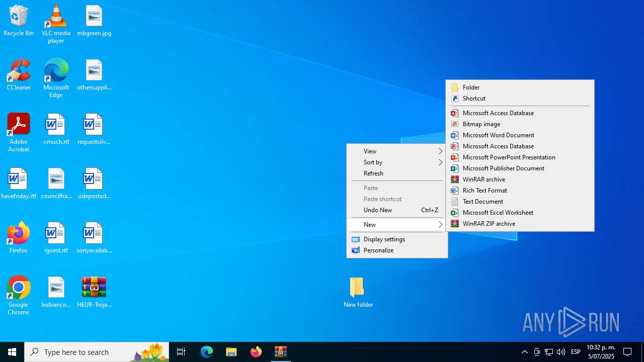Select the Microsoft Edge desktop shortcut
The height and width of the screenshot is (362, 644).
[56, 78]
